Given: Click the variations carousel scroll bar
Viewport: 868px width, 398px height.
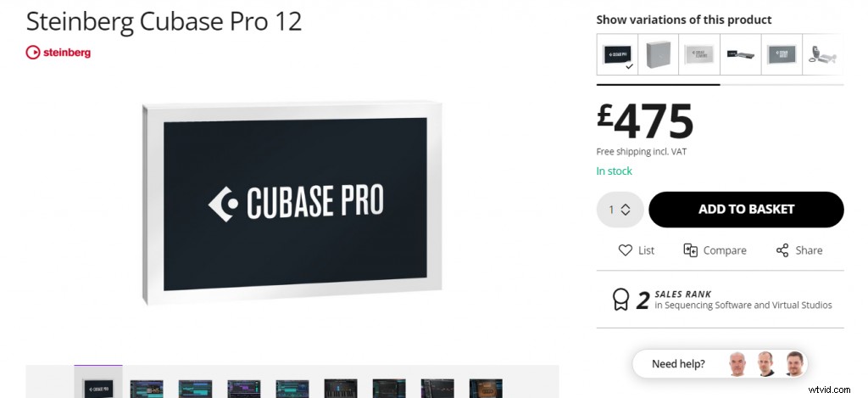Looking at the screenshot, I should 658,85.
